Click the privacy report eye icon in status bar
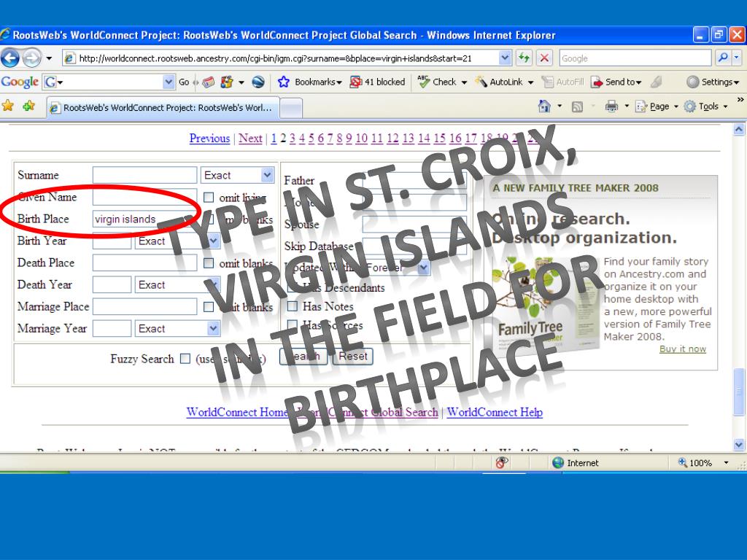Image resolution: width=747 pixels, height=560 pixels. [501, 462]
